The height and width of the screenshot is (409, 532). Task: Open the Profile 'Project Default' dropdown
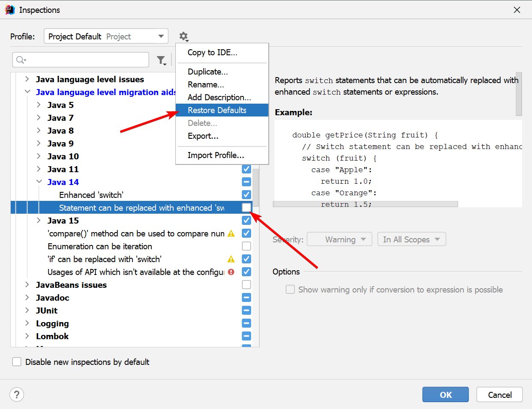coord(106,36)
